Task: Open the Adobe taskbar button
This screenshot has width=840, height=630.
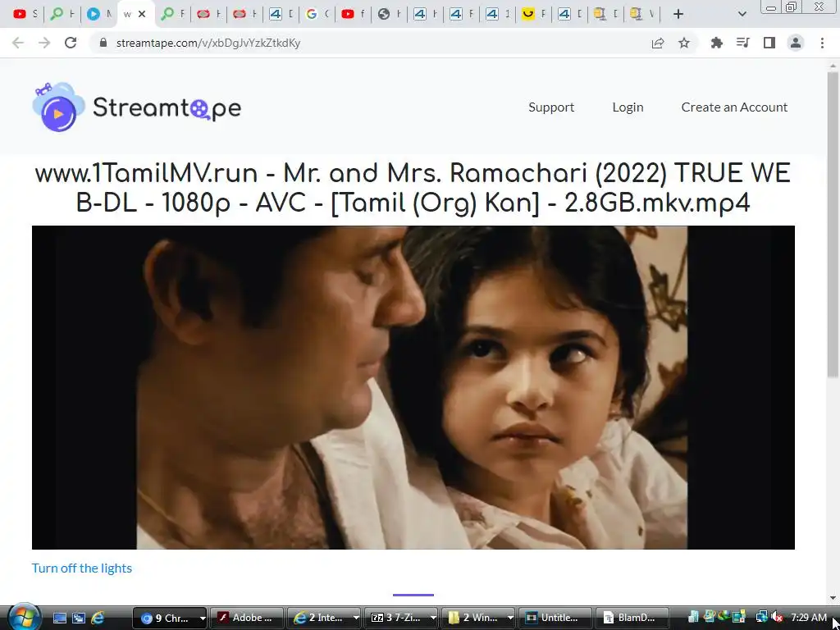Action: [x=246, y=618]
